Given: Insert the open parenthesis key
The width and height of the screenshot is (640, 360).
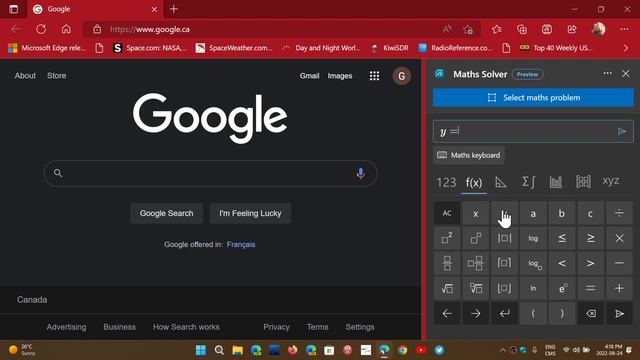Looking at the screenshot, I should pos(533,313).
